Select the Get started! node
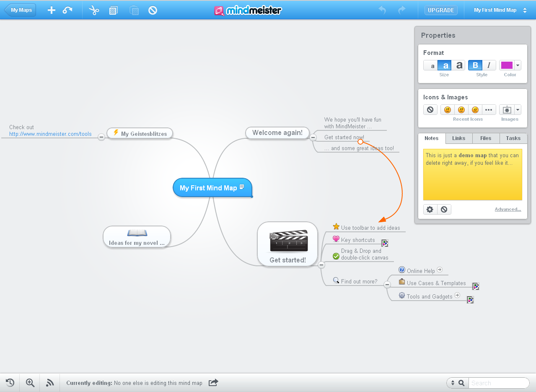This screenshot has width=536, height=392. (287, 244)
